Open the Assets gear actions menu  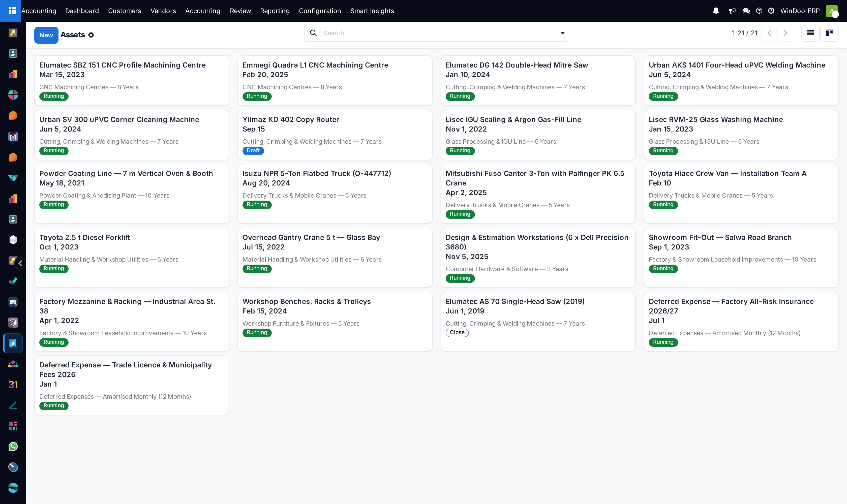(91, 35)
